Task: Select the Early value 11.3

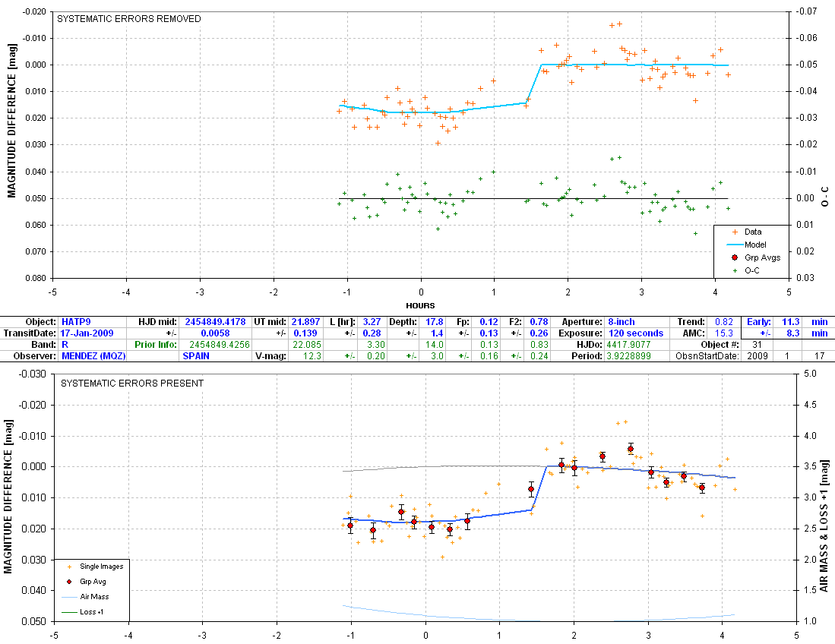Action: click(791, 321)
